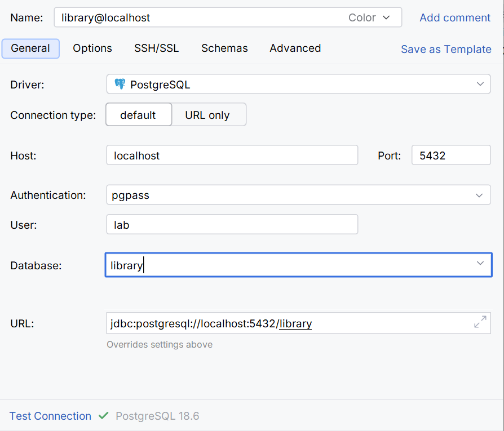Click the green connection success checkmark

(104, 416)
